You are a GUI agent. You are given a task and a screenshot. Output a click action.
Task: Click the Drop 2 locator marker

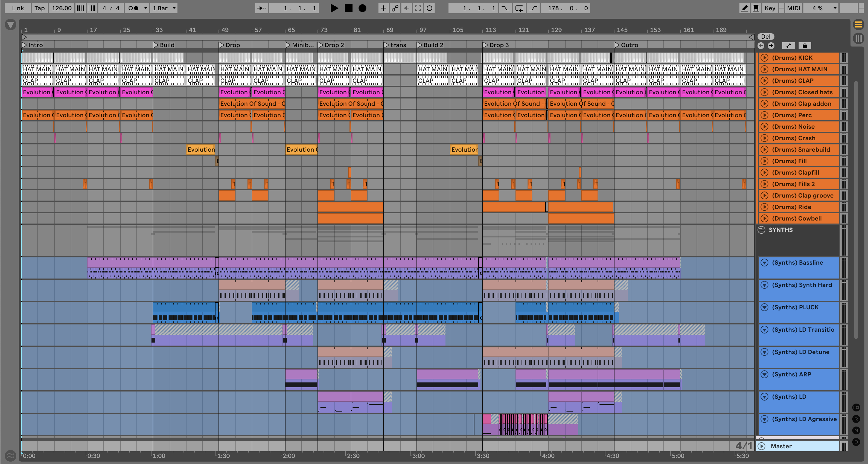(320, 45)
